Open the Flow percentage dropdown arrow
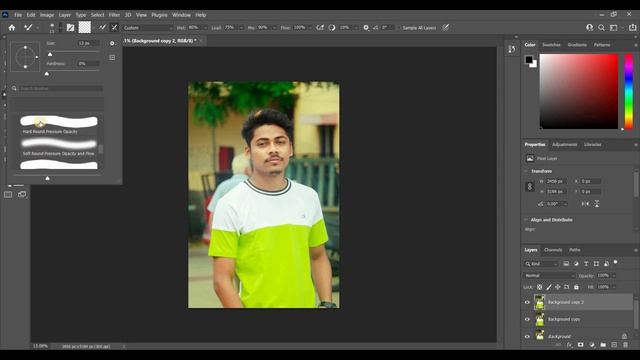 tap(311, 28)
